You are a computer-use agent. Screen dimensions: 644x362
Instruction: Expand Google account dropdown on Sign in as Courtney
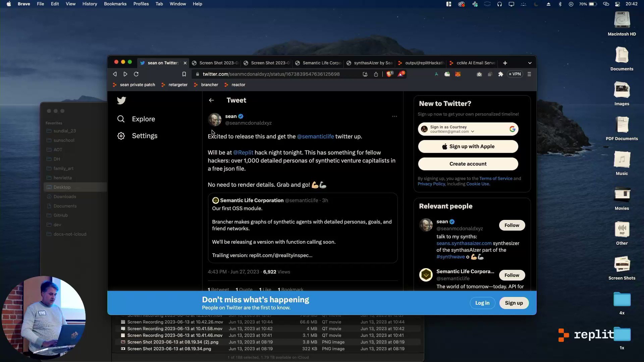point(473,132)
